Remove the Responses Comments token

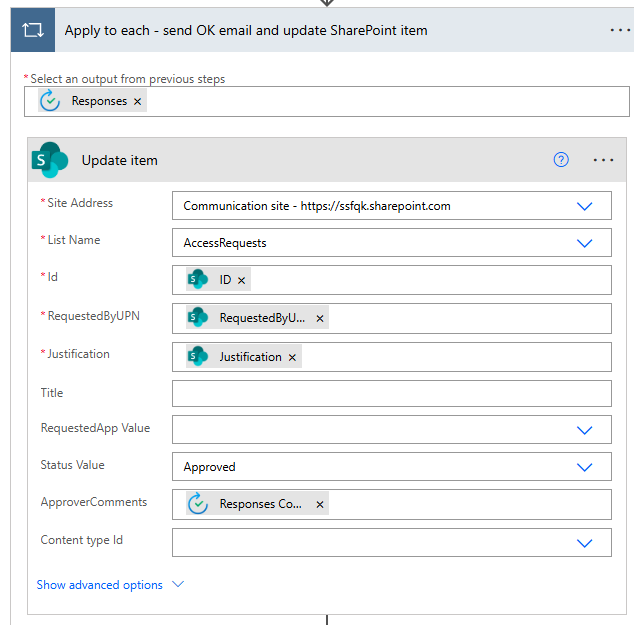[320, 505]
